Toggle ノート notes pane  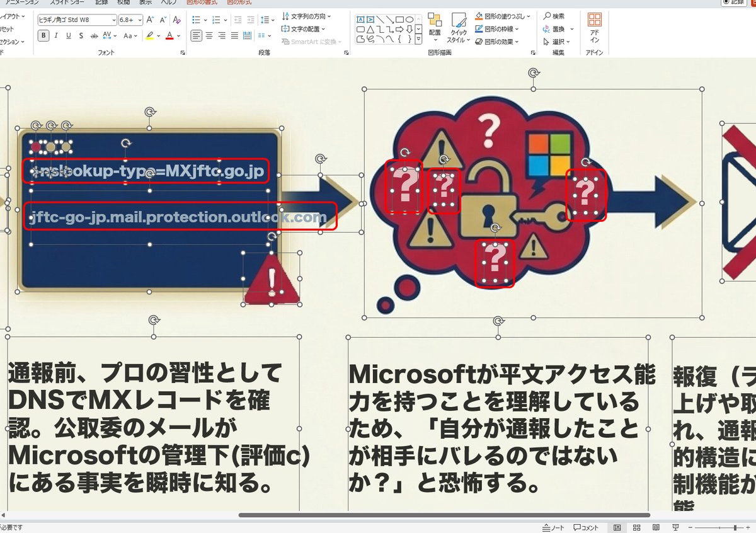[x=554, y=527]
